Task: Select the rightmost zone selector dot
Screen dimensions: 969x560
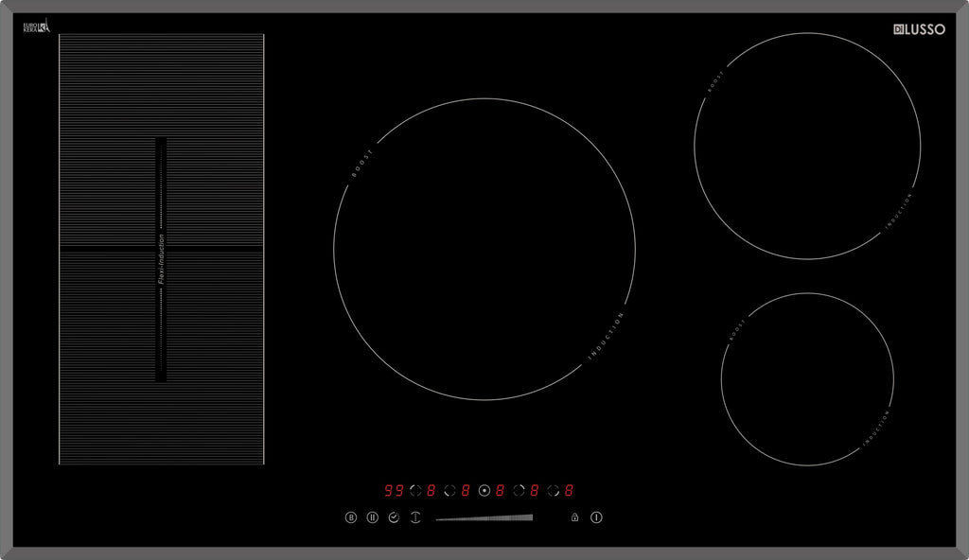Action: tap(553, 490)
